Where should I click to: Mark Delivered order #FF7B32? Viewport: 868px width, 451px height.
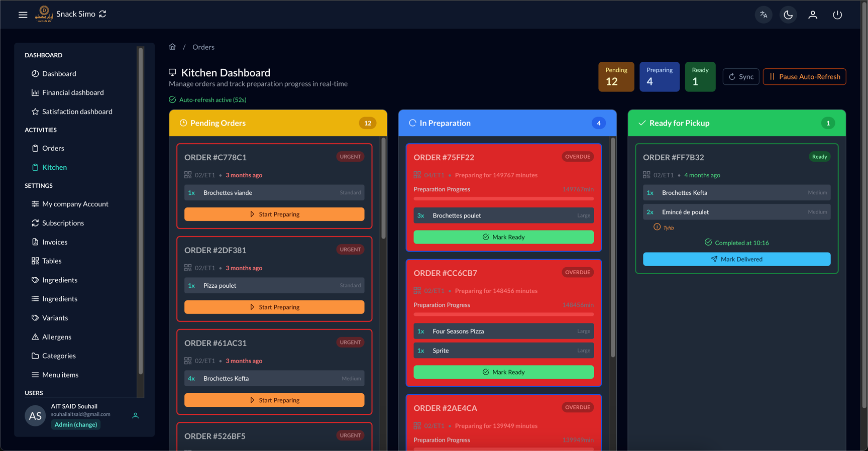point(736,259)
